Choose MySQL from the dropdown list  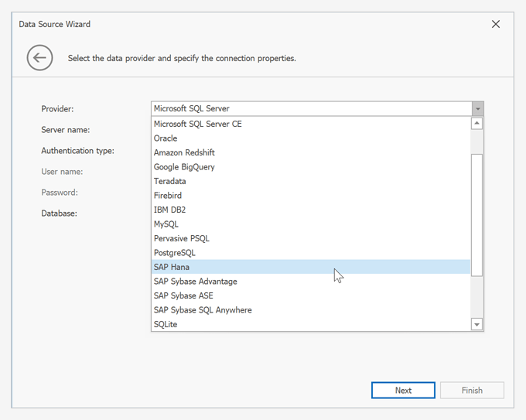pos(166,224)
